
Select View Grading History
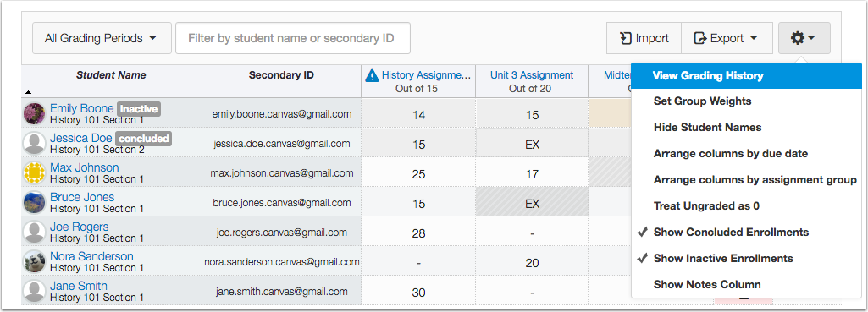[x=746, y=76]
